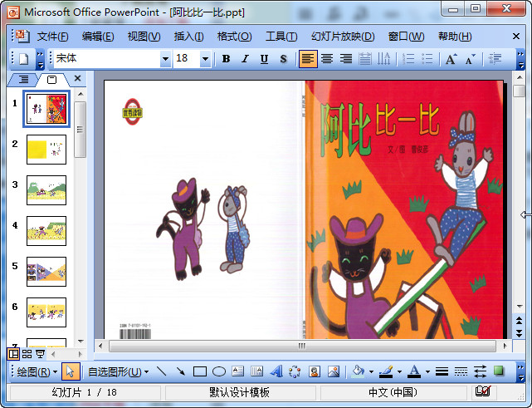Increase font size with large A icon
532x408 pixels.
point(451,59)
